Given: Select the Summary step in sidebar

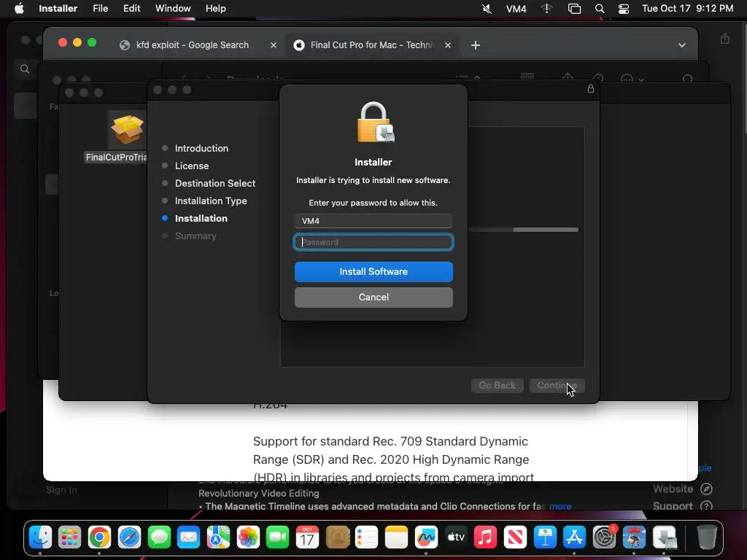Looking at the screenshot, I should (196, 236).
